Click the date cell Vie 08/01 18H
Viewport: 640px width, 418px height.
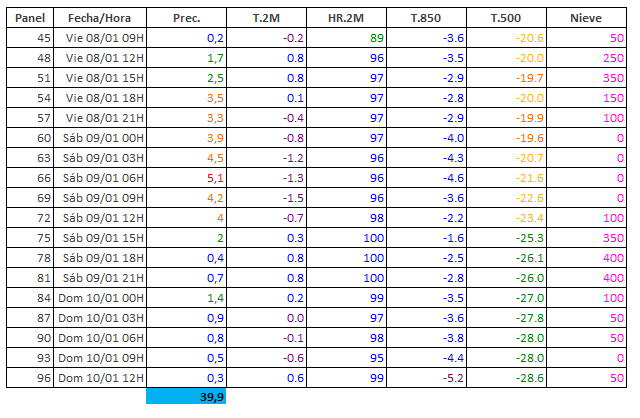[100, 98]
